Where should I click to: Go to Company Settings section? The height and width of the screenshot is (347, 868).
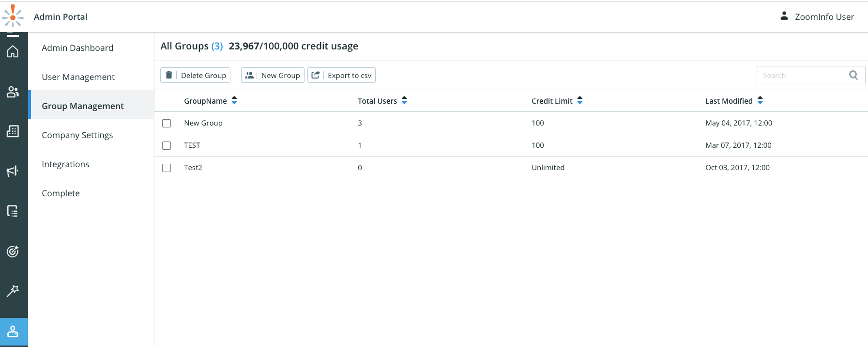[x=77, y=135]
